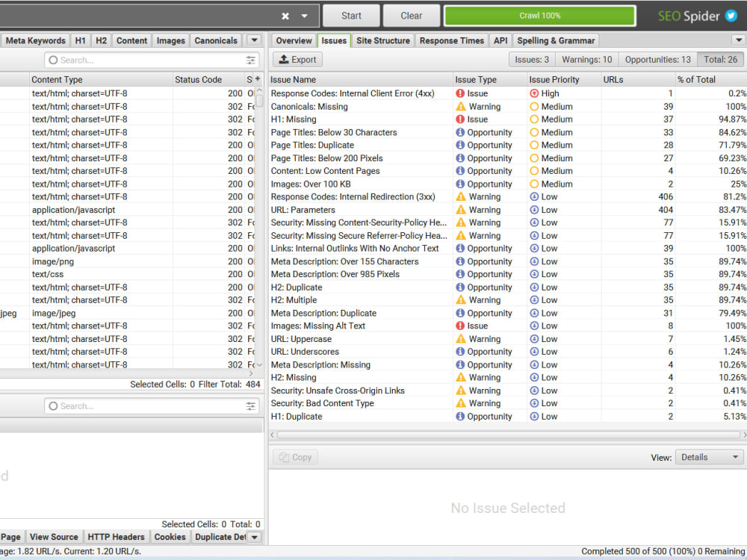The height and width of the screenshot is (560, 747).
Task: Open filter options in the lower search box
Action: tap(250, 406)
